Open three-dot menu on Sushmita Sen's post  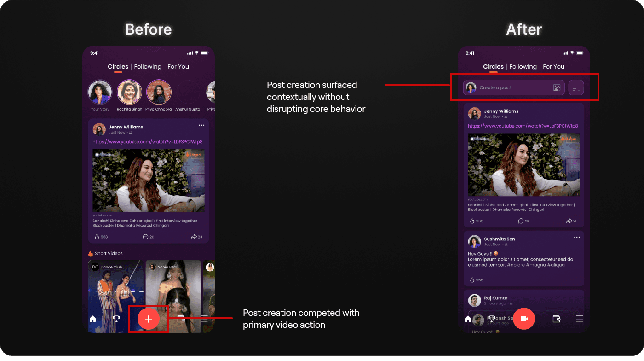(577, 237)
